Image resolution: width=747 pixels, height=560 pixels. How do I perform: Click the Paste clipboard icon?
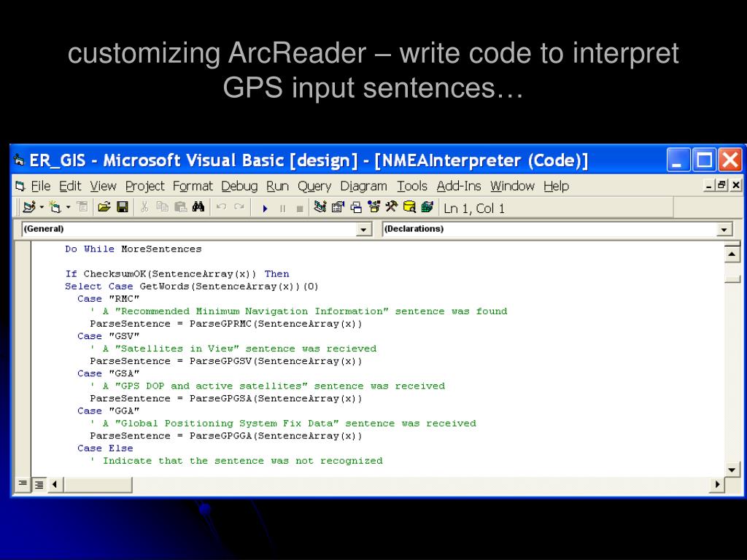tap(181, 206)
